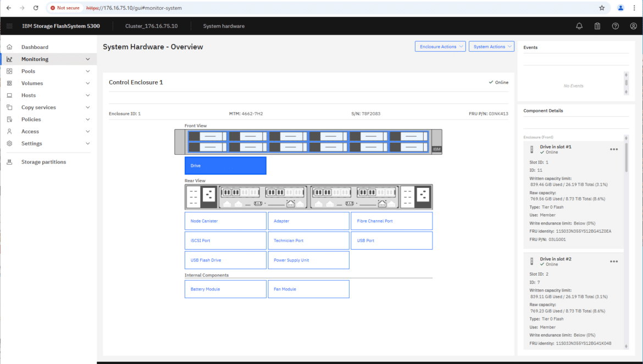The width and height of the screenshot is (643, 364).
Task: Click the Monitoring chart icon
Action: [9, 59]
